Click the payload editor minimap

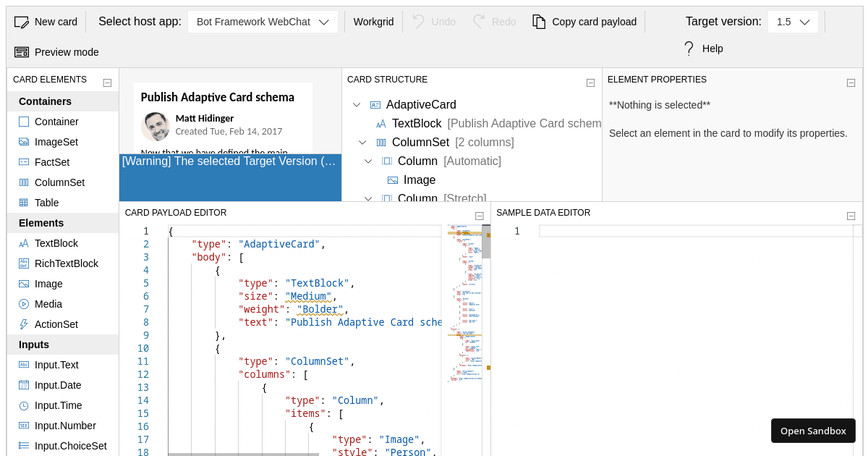[x=464, y=304]
